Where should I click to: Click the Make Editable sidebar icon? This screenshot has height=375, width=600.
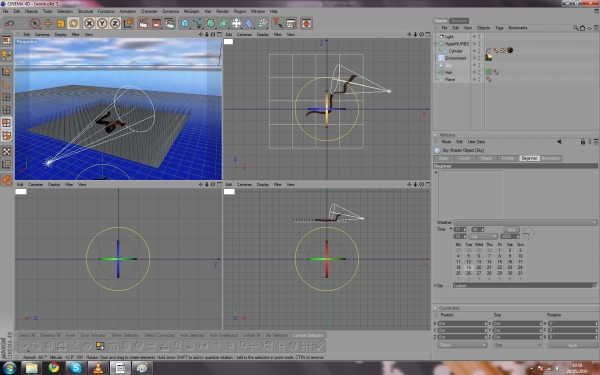(7, 56)
